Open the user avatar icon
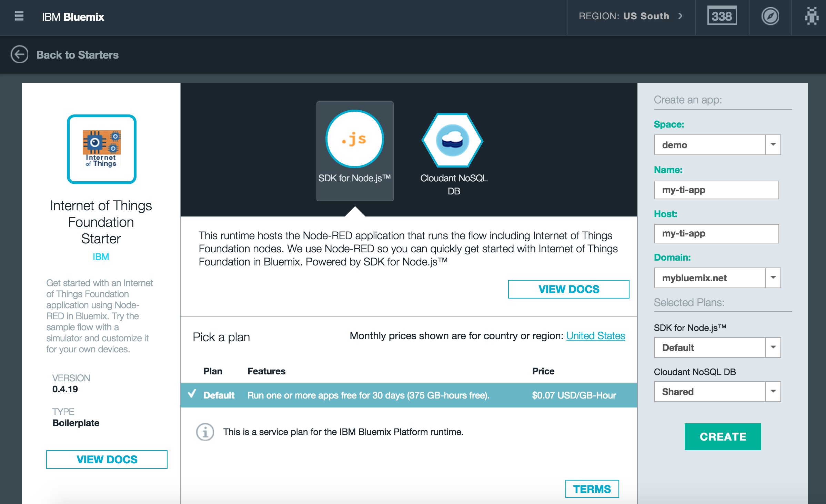Viewport: 826px width, 504px height. tap(812, 16)
